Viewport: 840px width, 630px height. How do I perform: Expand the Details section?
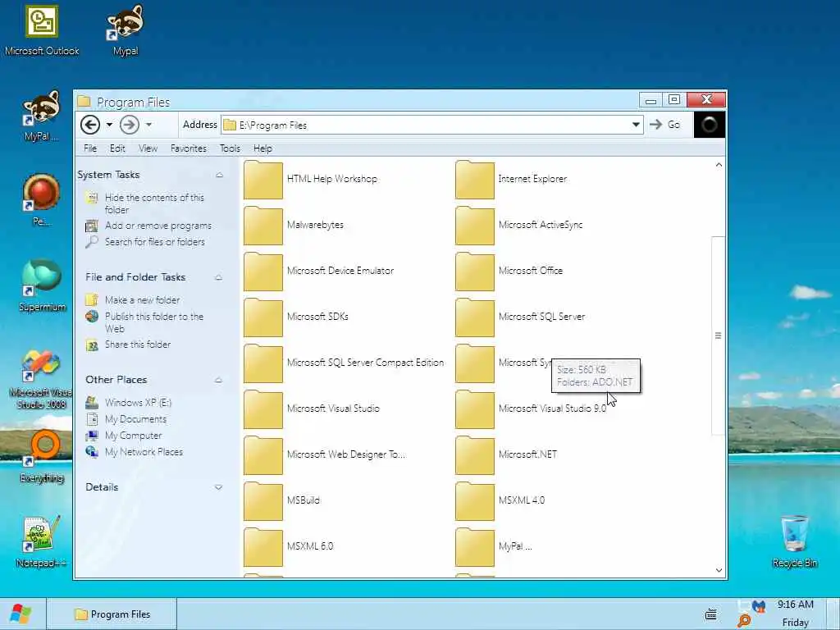(x=218, y=487)
